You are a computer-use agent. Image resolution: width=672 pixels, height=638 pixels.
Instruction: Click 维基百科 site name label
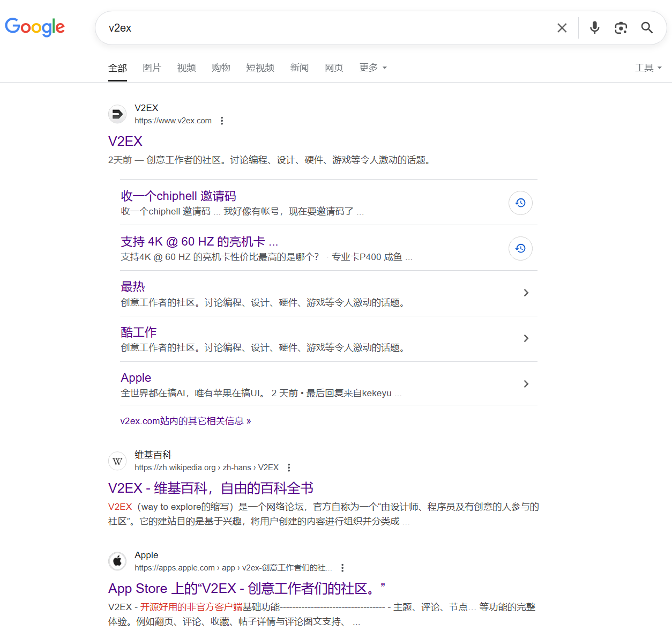[153, 455]
